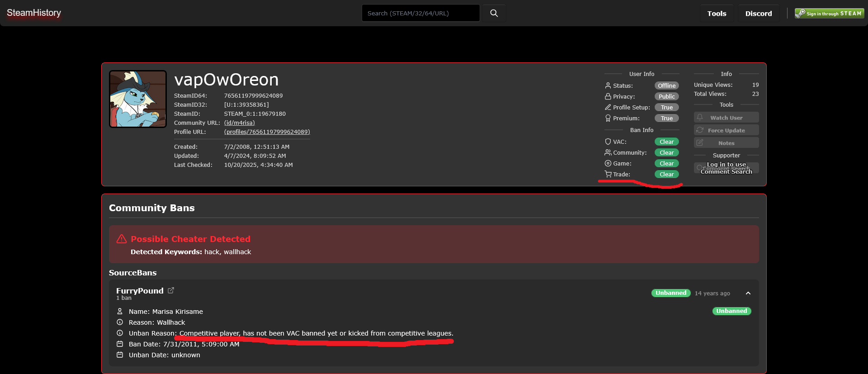Click the Status person icon
Screen dimensions: 868x374
[x=608, y=85]
